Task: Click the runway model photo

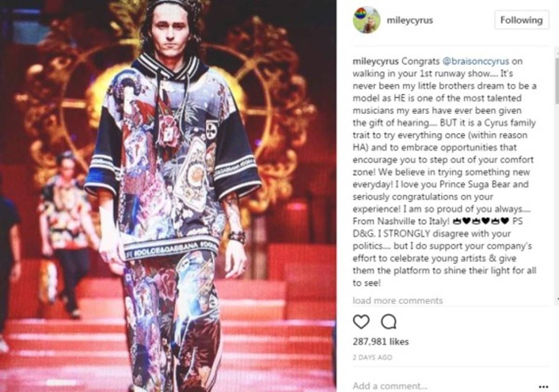Action: click(x=168, y=196)
